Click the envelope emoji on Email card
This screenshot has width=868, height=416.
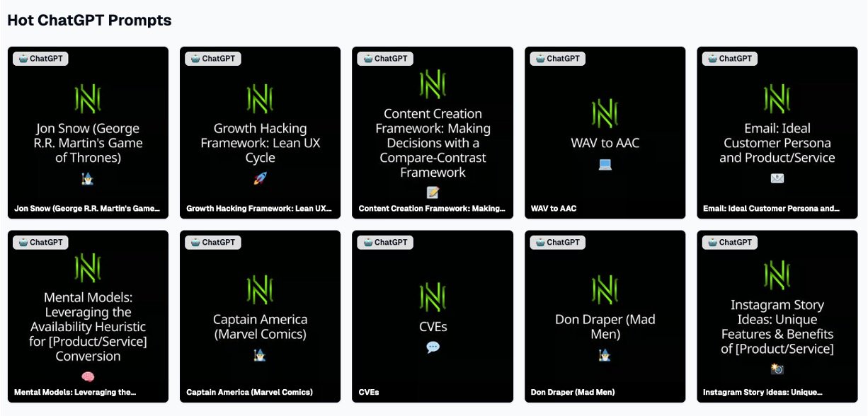click(x=777, y=178)
